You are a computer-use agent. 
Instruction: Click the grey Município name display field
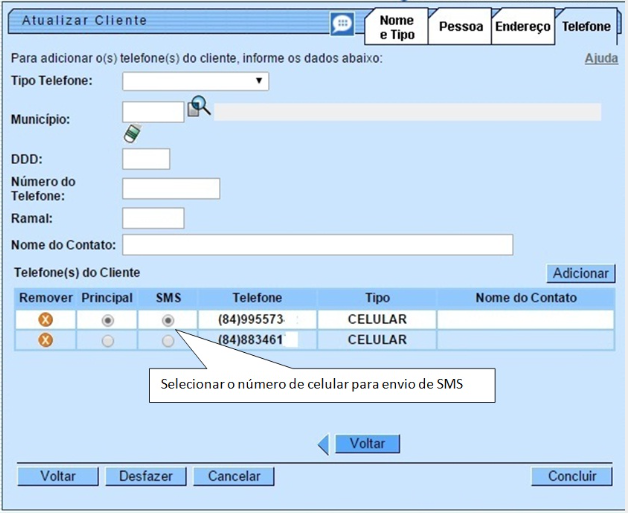point(407,112)
